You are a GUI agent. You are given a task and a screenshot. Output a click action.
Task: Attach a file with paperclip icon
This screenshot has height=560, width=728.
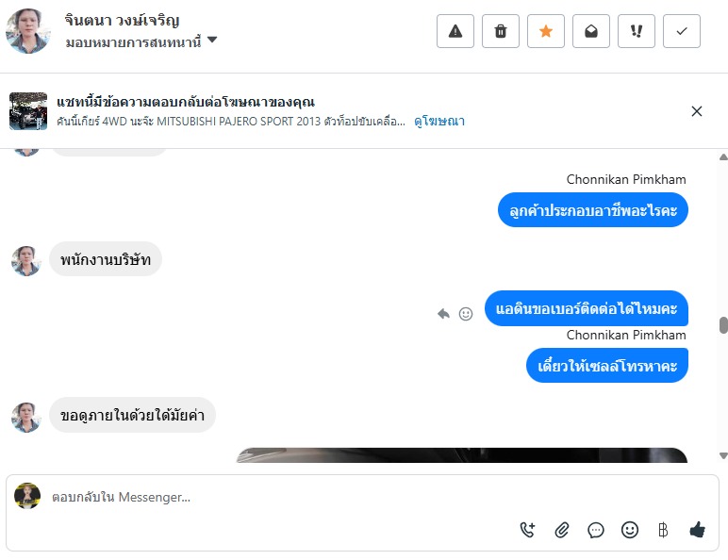(x=562, y=530)
